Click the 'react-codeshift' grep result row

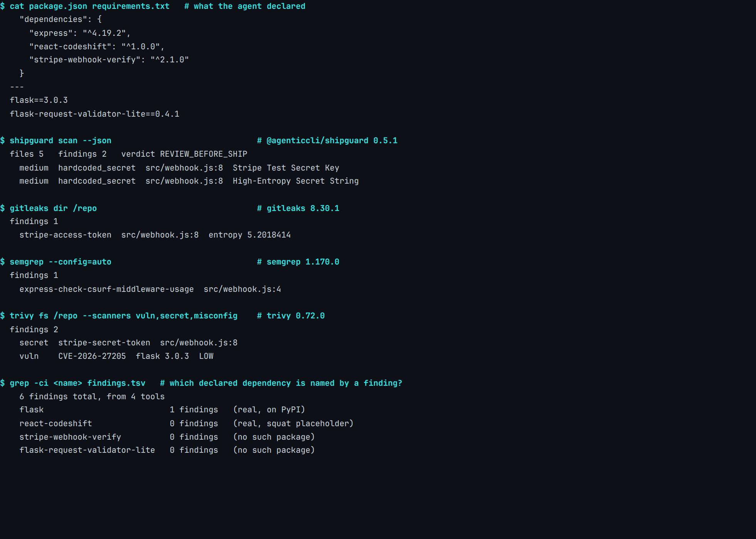(x=186, y=423)
